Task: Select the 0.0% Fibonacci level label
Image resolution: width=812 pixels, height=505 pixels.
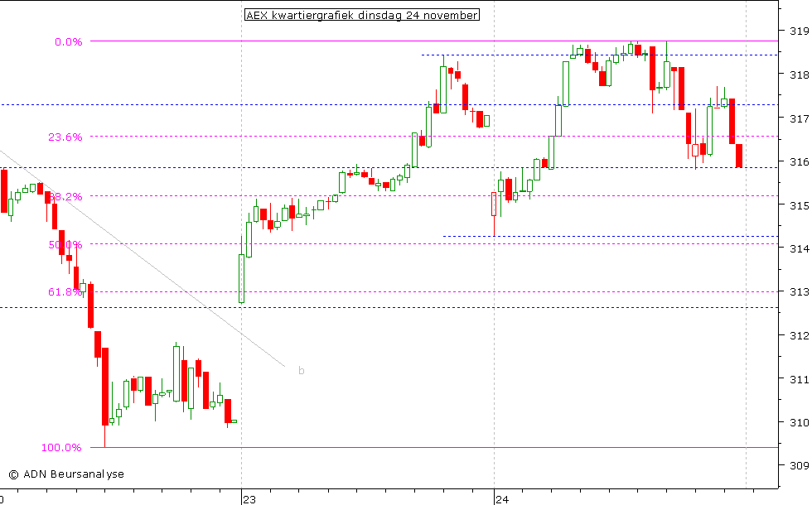Action: [x=69, y=42]
